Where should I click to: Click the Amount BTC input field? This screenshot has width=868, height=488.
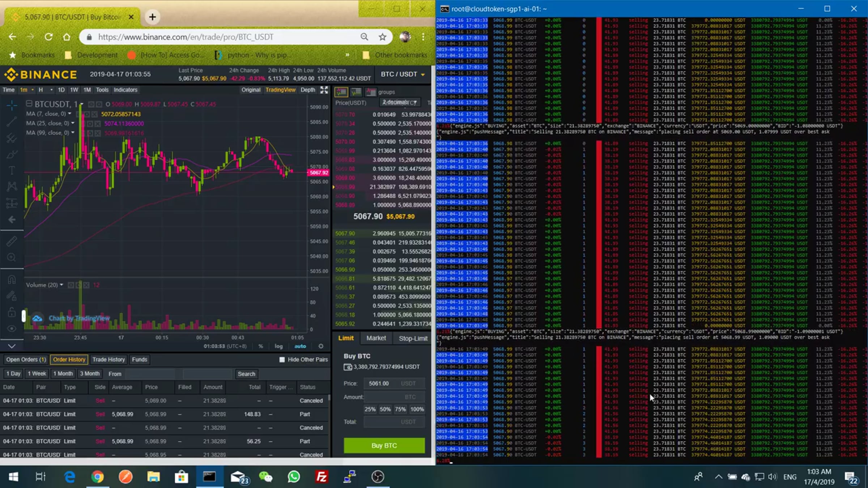[394, 397]
